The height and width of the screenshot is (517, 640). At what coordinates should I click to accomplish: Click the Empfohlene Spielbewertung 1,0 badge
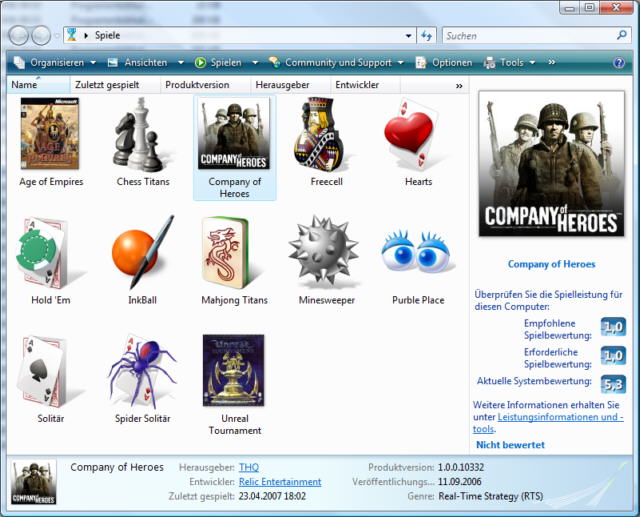(613, 327)
